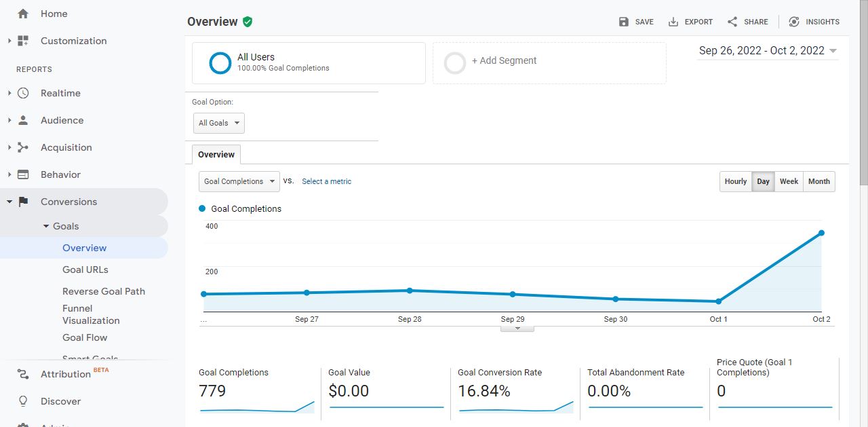This screenshot has height=427, width=868.
Task: Expand the Acquisition reports arrow
Action: pos(9,147)
